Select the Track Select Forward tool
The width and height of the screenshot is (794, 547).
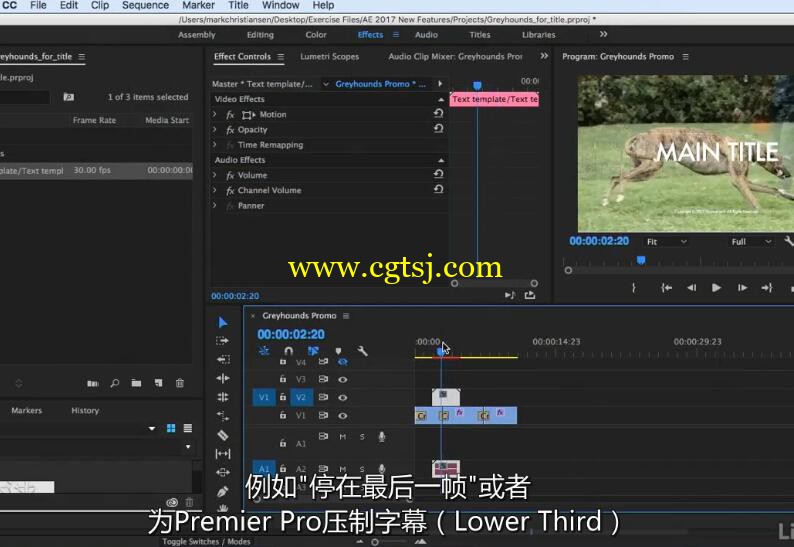click(222, 341)
